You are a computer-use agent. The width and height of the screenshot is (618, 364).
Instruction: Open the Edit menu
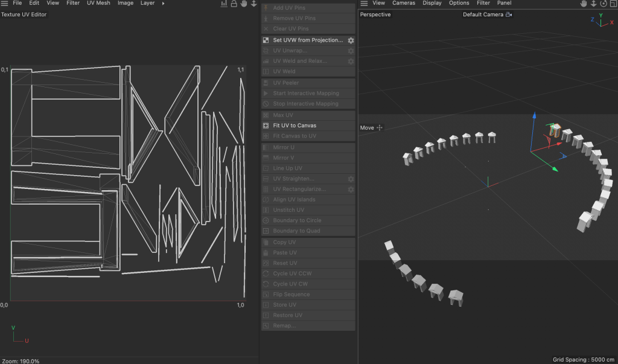34,3
